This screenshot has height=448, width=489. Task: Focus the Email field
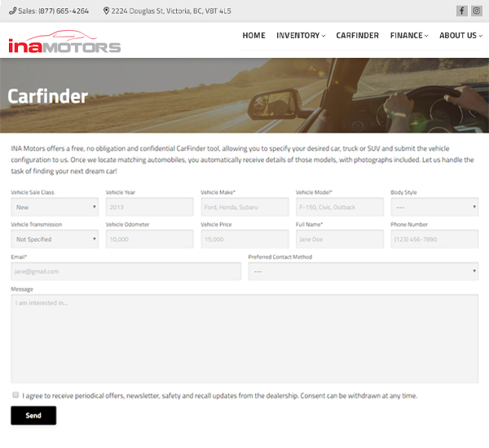click(x=126, y=271)
